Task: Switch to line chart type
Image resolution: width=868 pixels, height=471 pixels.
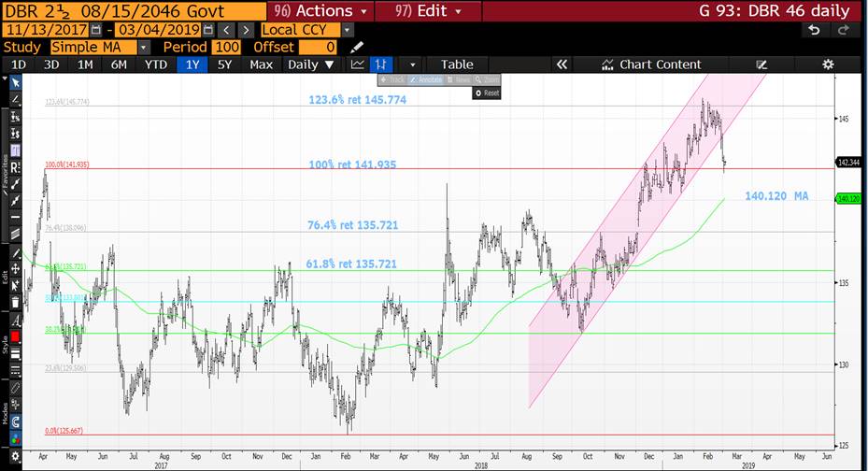Action: coord(358,64)
